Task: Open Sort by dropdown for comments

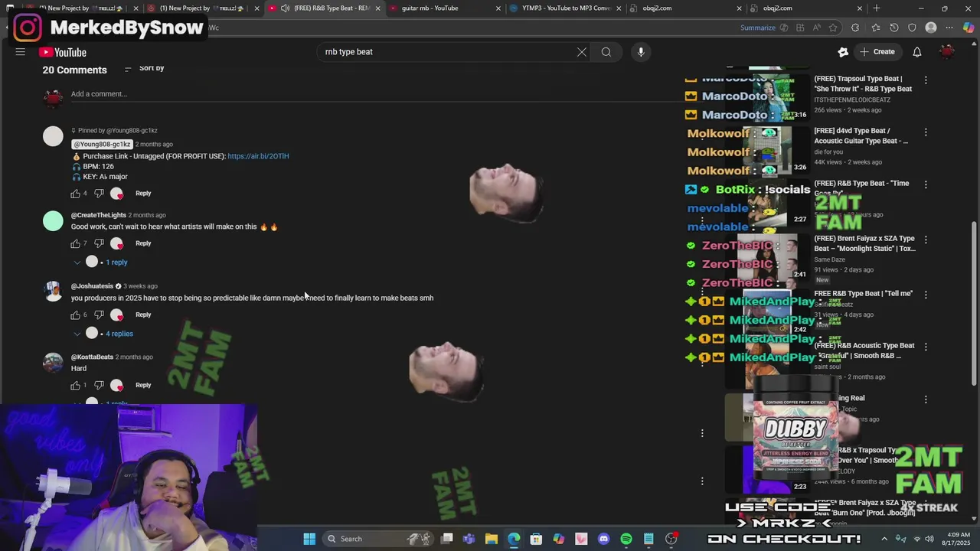Action: pos(144,68)
